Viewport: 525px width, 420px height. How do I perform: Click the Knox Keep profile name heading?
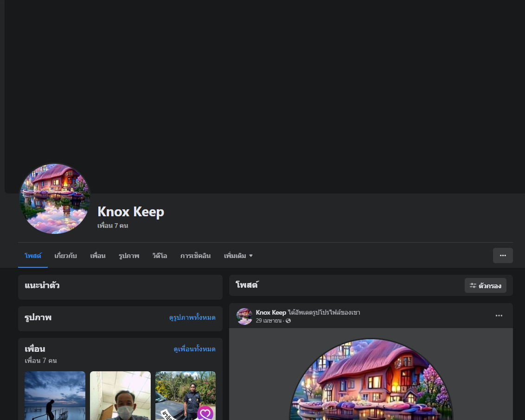pyautogui.click(x=131, y=212)
